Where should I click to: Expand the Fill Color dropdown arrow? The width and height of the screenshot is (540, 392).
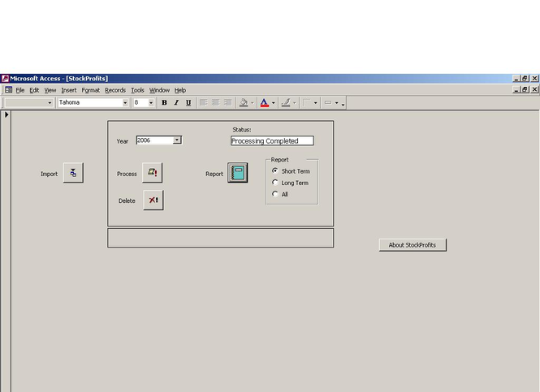[252, 102]
